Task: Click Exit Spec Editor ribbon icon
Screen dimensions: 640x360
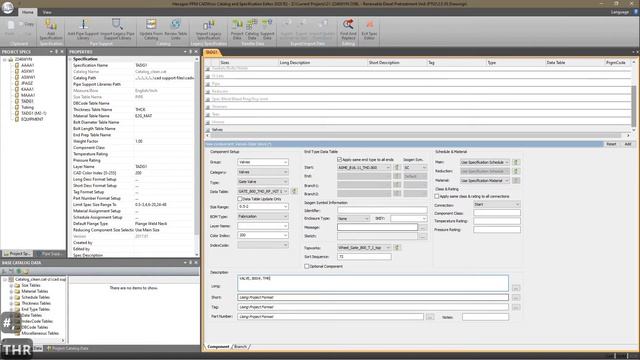Action: click(369, 29)
